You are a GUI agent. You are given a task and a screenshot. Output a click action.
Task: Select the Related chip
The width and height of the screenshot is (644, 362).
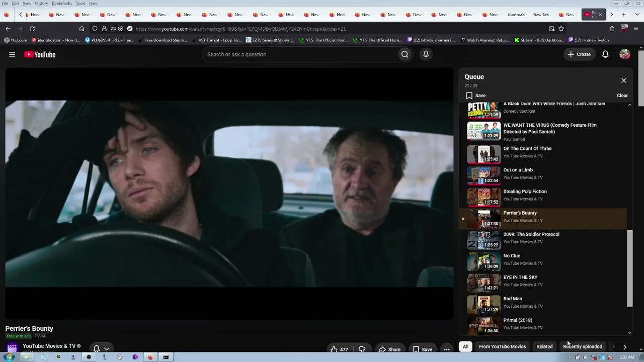click(544, 346)
